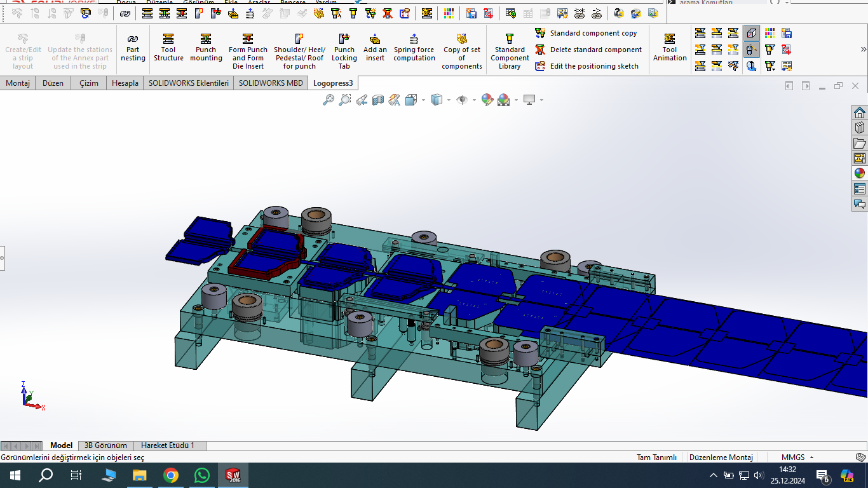The width and height of the screenshot is (868, 488).
Task: Open Spring force computation
Action: (414, 48)
